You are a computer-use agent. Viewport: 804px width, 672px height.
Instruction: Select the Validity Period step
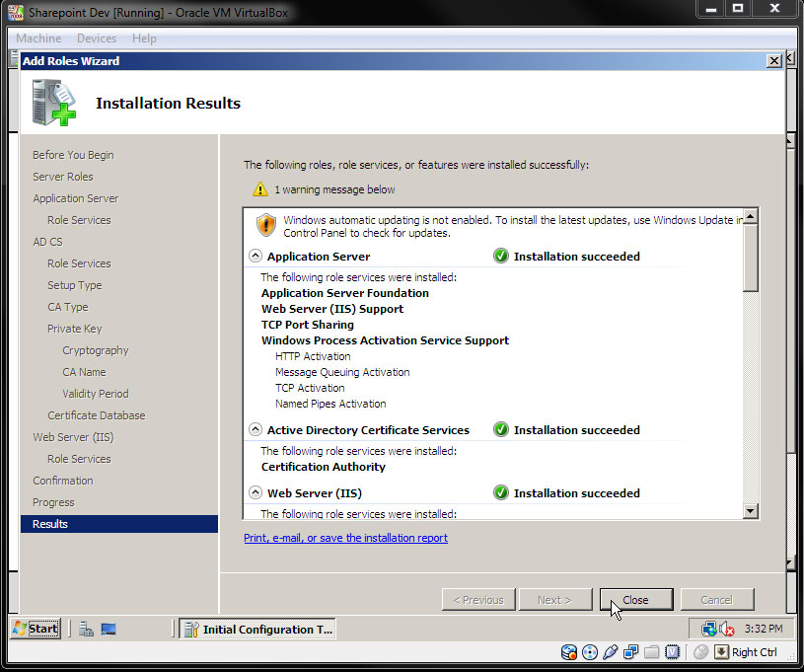coord(96,394)
